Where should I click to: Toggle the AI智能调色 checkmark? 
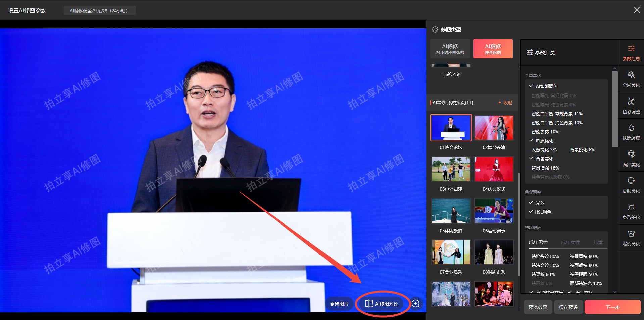coord(531,86)
